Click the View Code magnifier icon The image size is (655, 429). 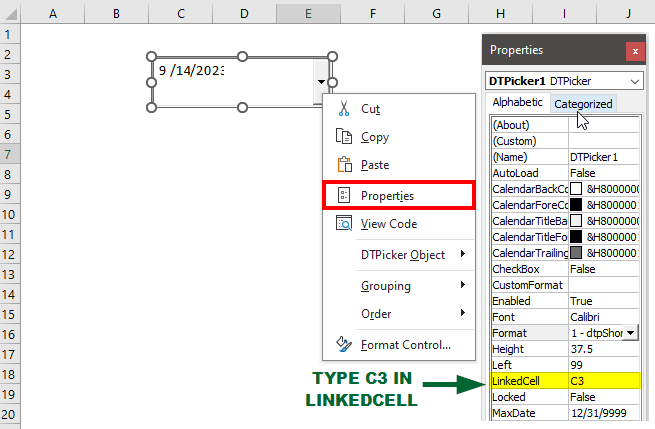(x=344, y=223)
